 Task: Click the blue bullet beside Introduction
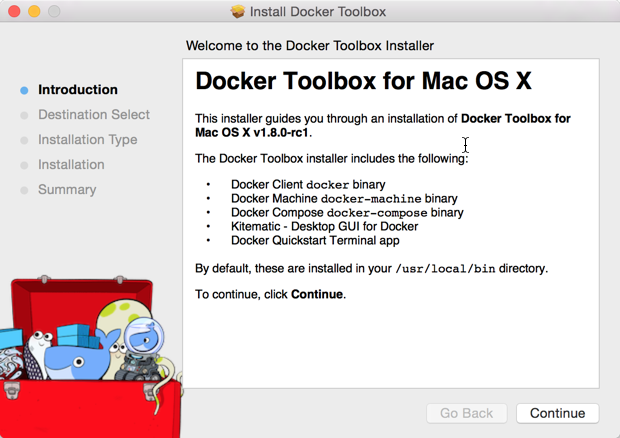(25, 90)
